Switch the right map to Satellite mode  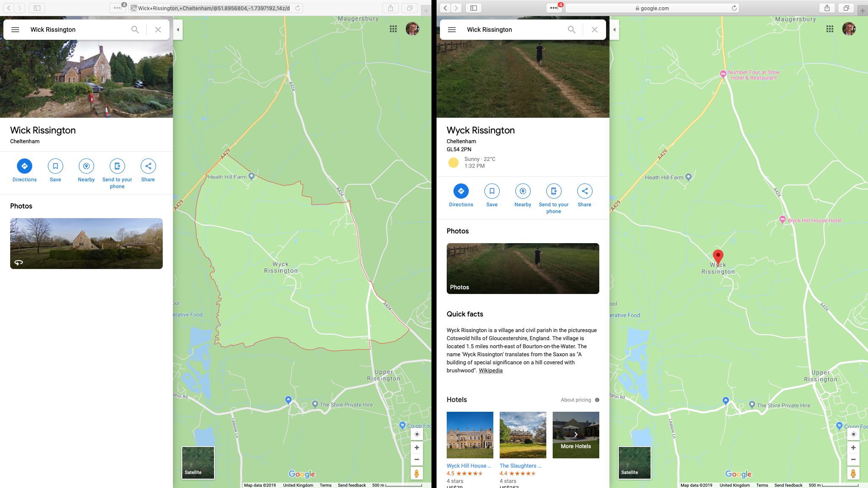point(634,462)
